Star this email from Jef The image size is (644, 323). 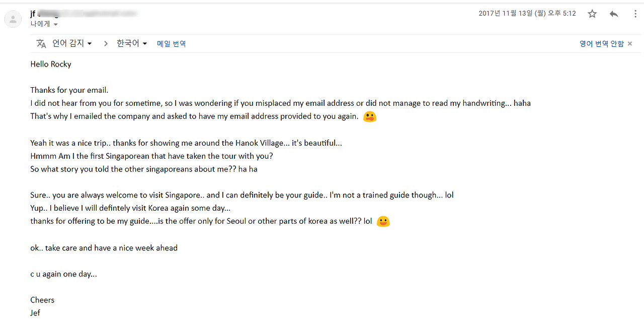click(592, 14)
